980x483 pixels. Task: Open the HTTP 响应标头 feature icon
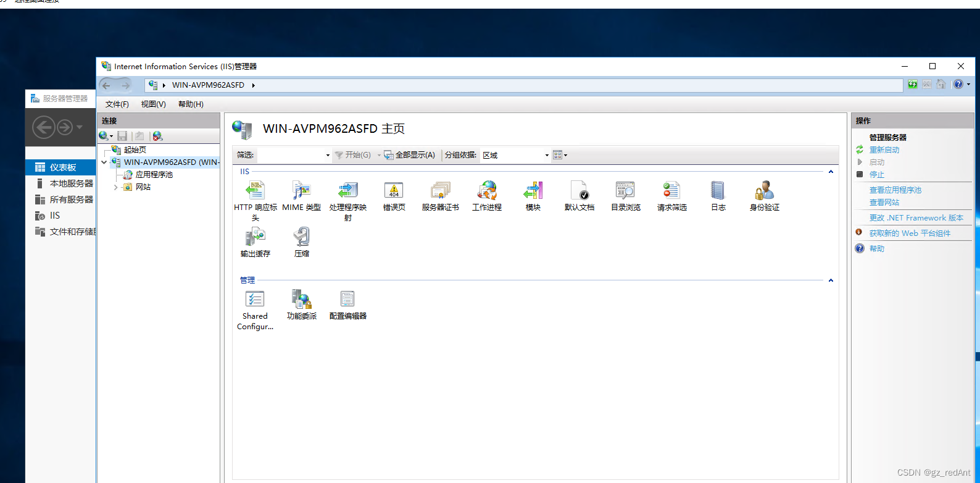pos(255,190)
